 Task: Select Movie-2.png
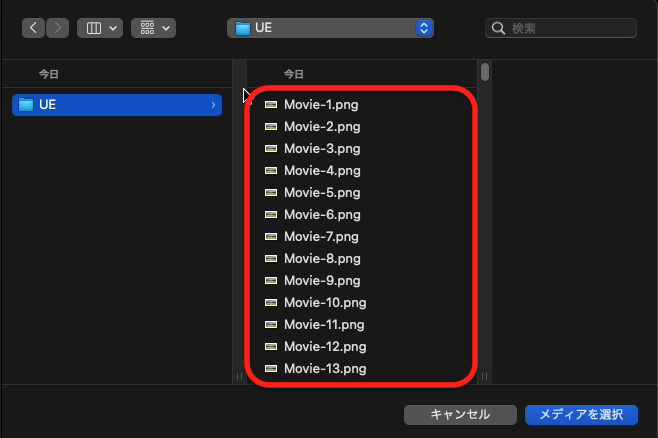point(322,127)
